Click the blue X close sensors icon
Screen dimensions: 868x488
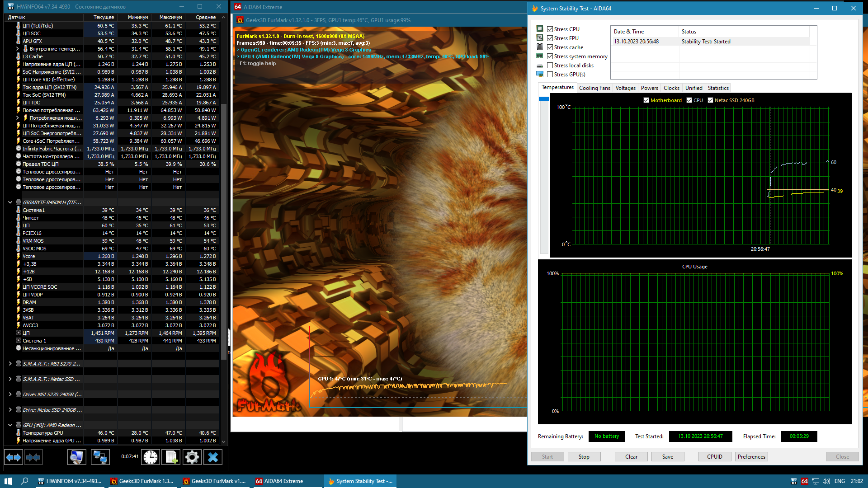[213, 458]
